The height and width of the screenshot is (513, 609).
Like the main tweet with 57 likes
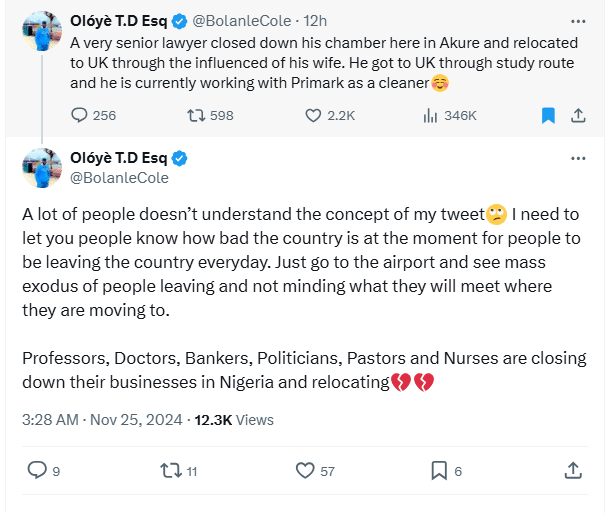[x=305, y=470]
